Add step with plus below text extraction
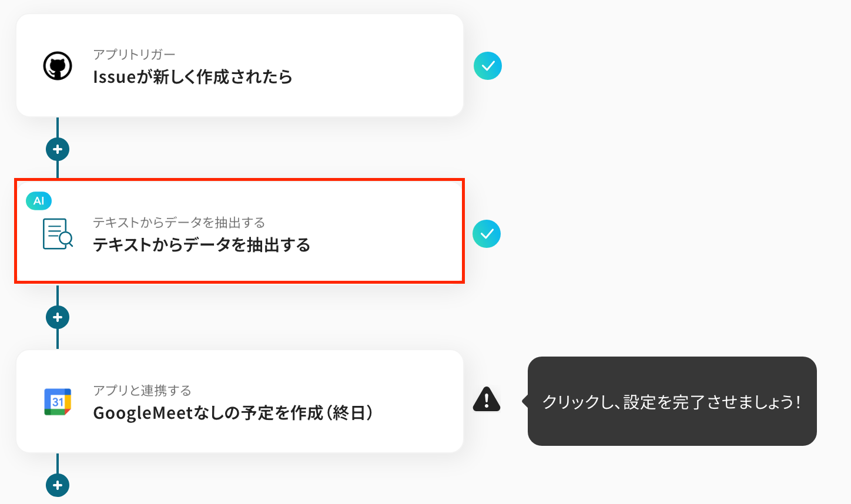This screenshot has width=851, height=504. 58,317
